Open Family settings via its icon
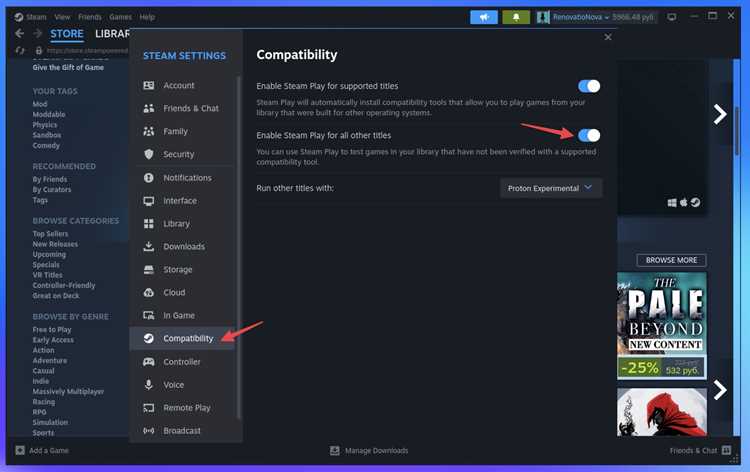Viewport: 750px width, 472px height. click(149, 131)
